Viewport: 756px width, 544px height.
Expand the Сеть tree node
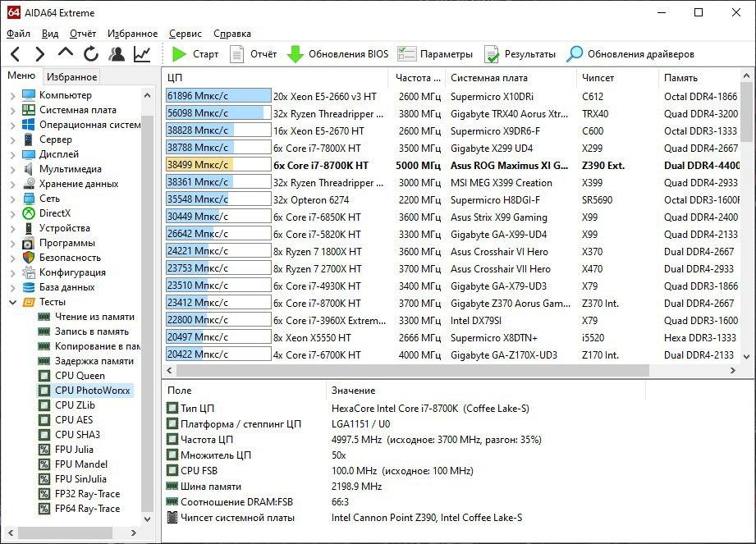(12, 199)
